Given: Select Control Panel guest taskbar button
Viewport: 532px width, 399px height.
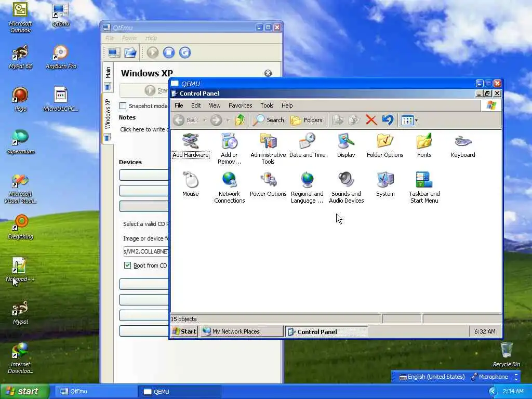Looking at the screenshot, I should click(326, 331).
